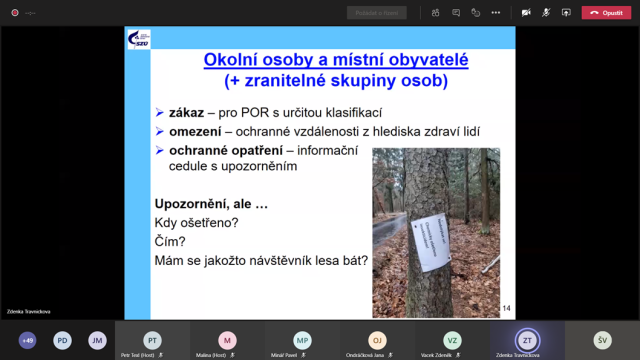This screenshot has height=360, width=640.
Task: Select Petr Tesl (Host) participant tile
Action: click(x=152, y=340)
